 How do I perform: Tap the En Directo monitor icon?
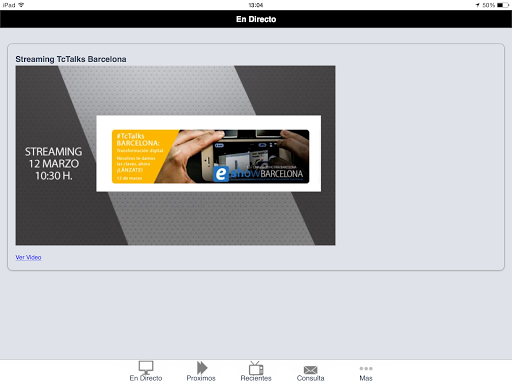click(x=146, y=368)
